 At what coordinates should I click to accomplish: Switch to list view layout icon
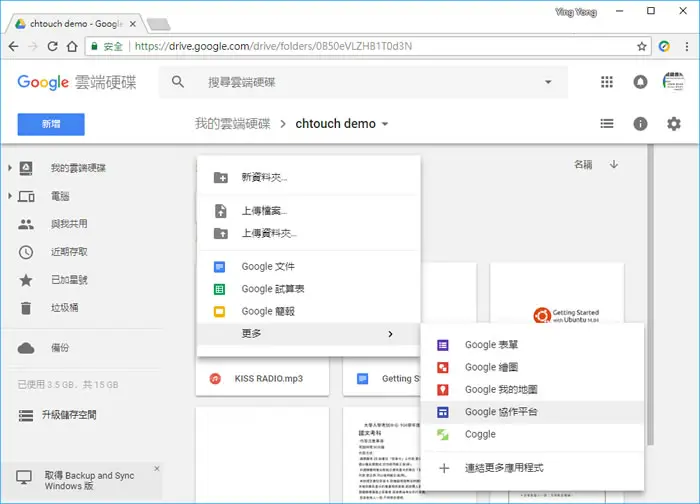607,124
